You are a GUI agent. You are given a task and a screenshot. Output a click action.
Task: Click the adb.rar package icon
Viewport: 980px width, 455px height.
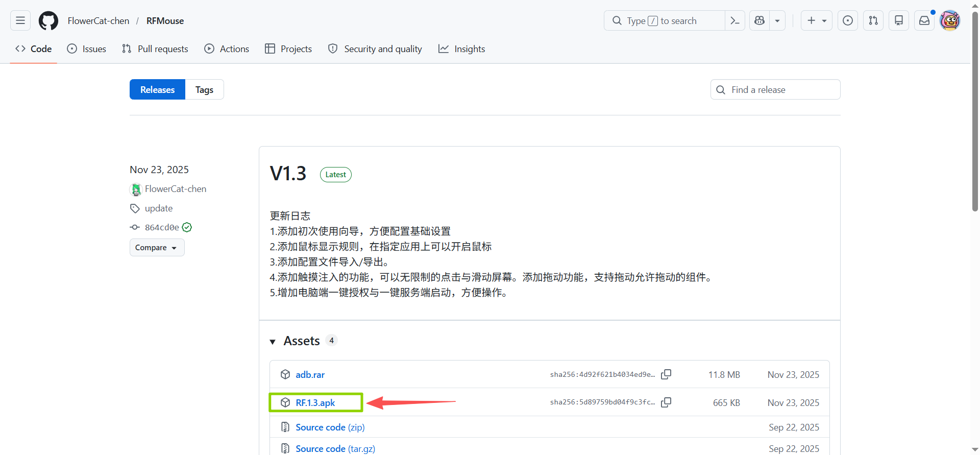[285, 375]
